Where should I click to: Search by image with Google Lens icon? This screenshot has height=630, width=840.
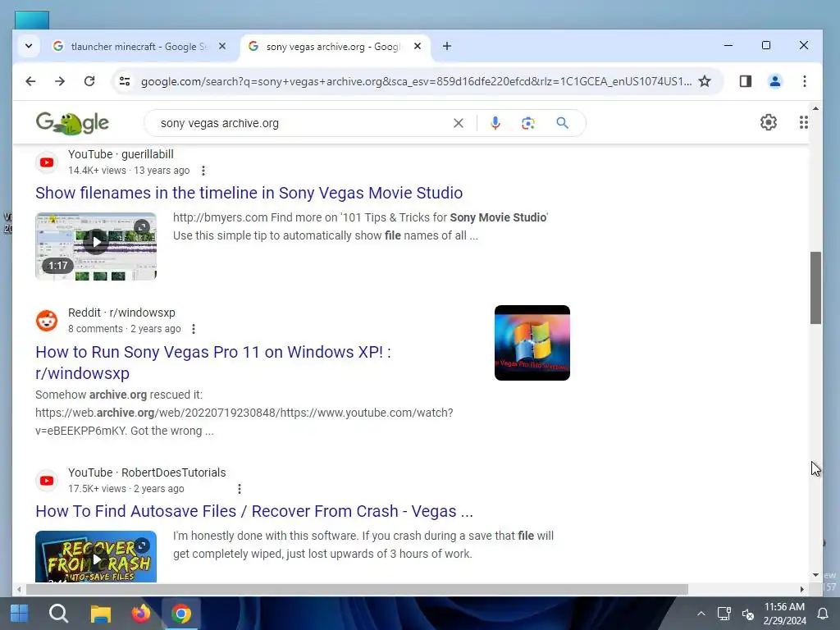(528, 123)
